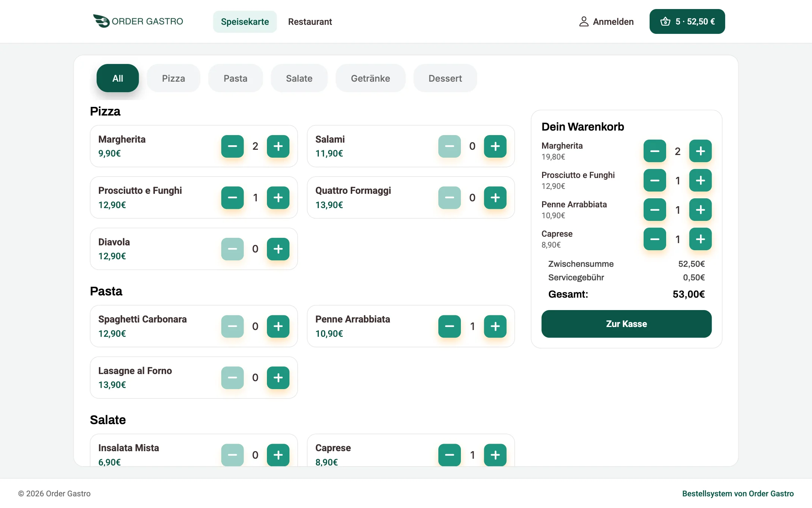The width and height of the screenshot is (812, 508).
Task: Filter menu by Pizza category
Action: (x=173, y=78)
